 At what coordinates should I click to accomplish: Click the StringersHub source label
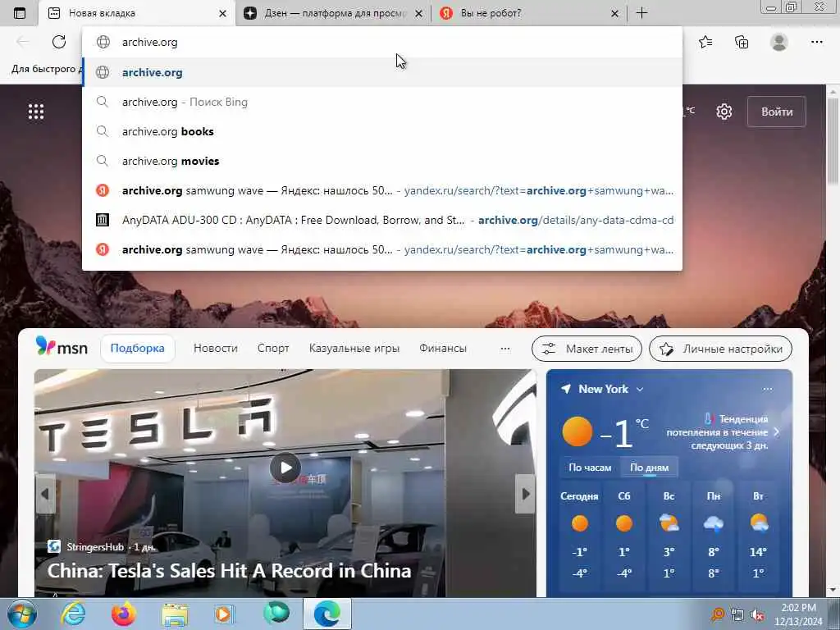point(95,547)
